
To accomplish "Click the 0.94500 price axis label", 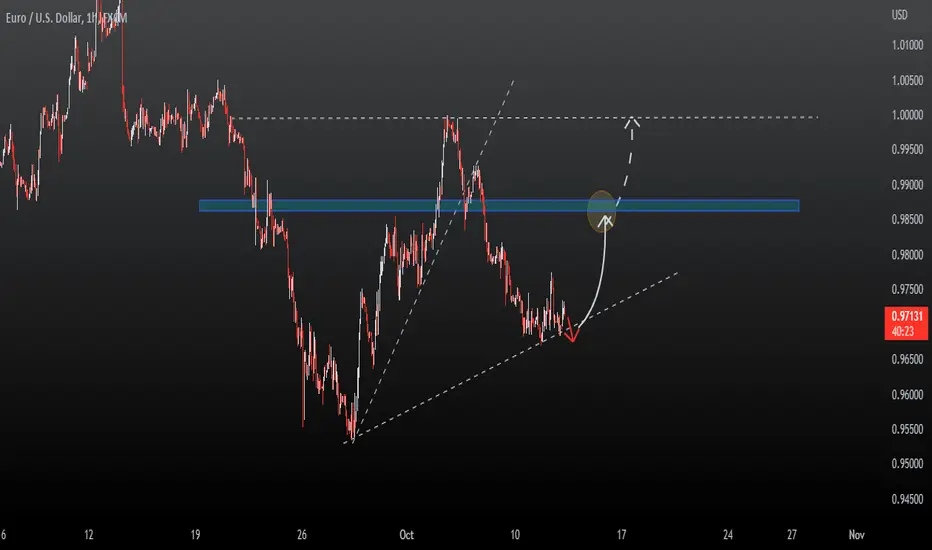I will [907, 499].
